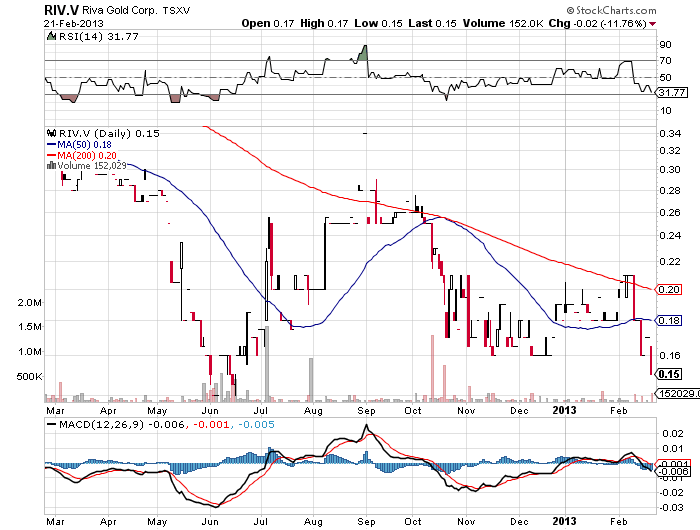Click the volume bars legend icon

coord(51,166)
